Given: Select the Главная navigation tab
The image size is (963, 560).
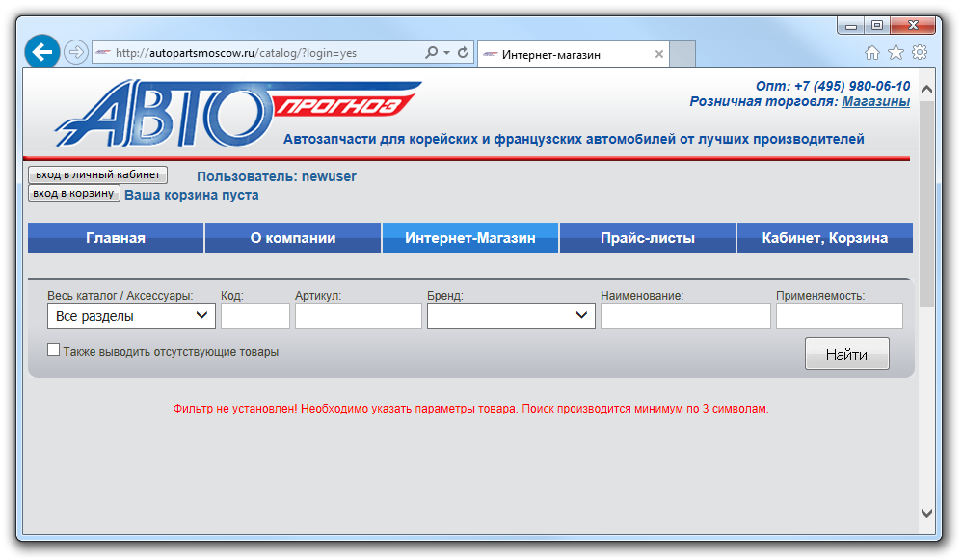Looking at the screenshot, I should [116, 238].
